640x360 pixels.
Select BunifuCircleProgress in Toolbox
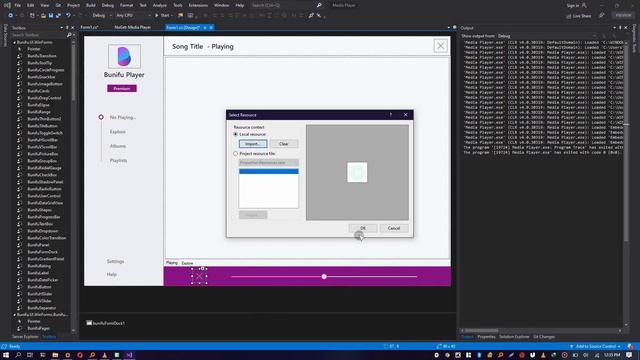(x=46, y=70)
